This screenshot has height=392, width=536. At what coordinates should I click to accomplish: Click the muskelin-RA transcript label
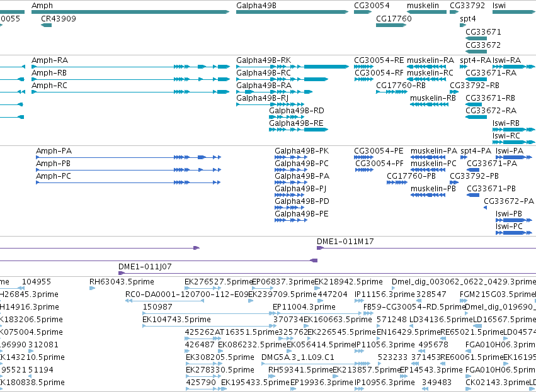[x=430, y=60]
